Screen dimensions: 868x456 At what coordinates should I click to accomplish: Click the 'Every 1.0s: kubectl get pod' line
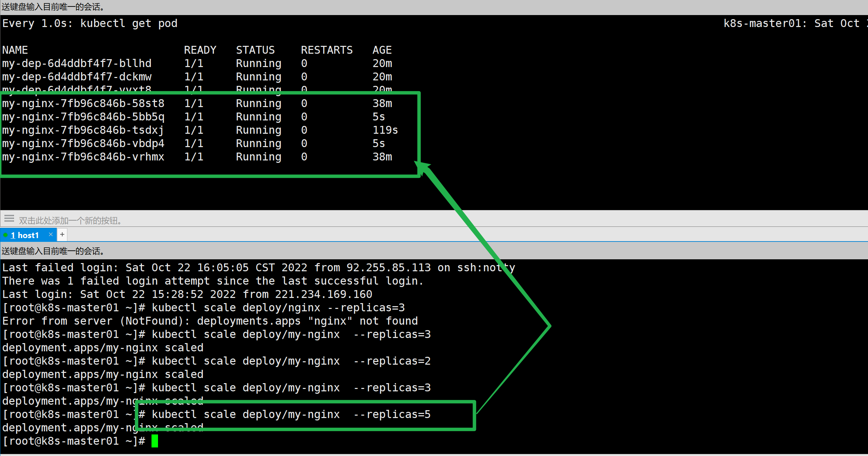click(x=90, y=23)
